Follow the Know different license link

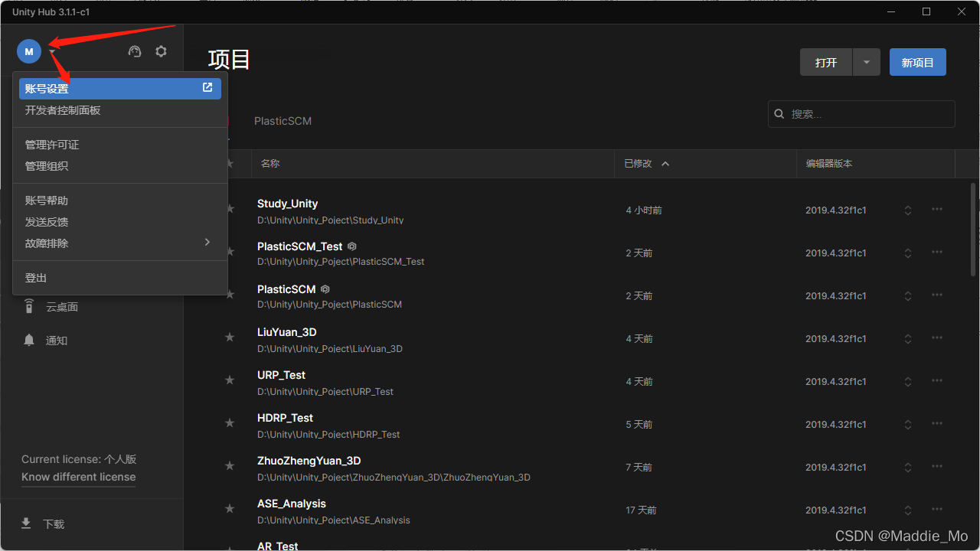(x=78, y=477)
